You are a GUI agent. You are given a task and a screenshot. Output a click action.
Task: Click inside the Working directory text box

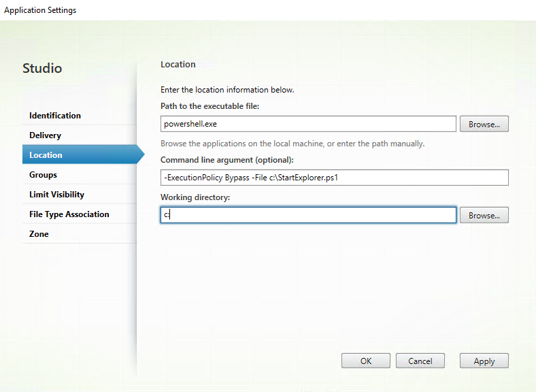(307, 215)
